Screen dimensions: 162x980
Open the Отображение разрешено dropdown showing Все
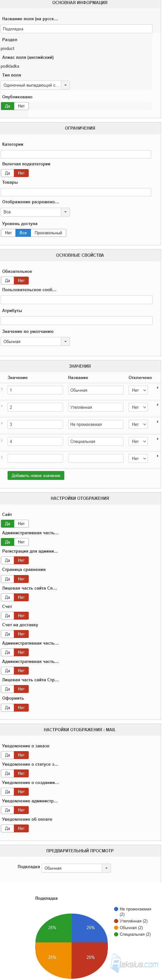(x=35, y=212)
